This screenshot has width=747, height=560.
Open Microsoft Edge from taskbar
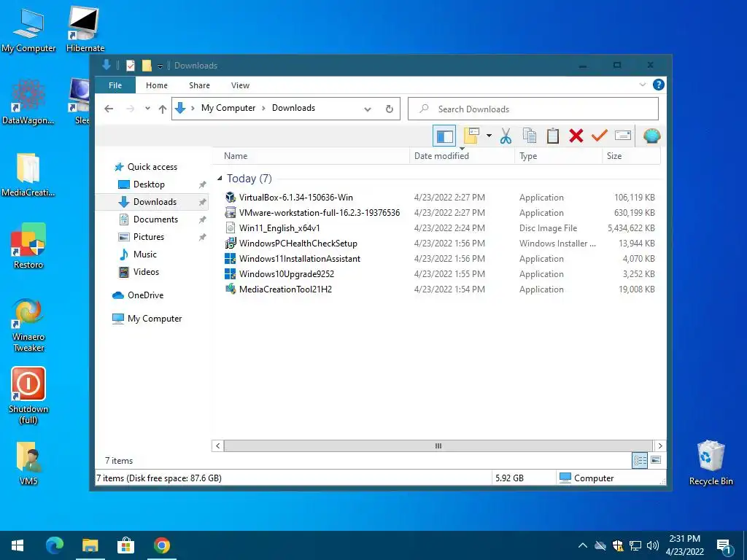54,545
